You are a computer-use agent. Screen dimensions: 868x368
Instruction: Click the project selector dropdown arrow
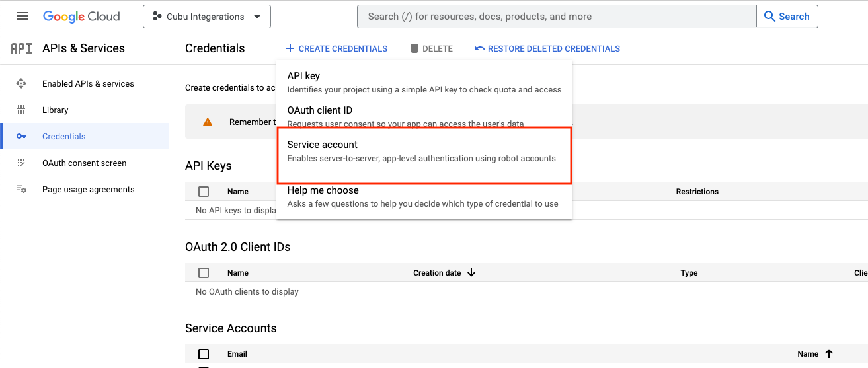[x=257, y=17]
